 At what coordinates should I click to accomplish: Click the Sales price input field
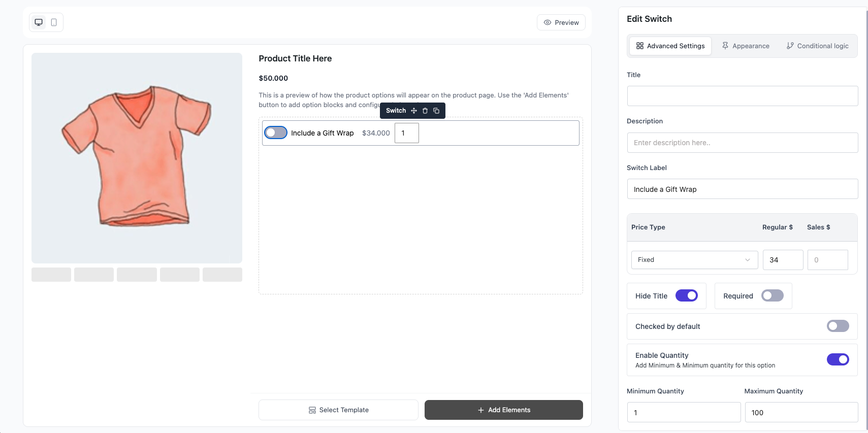827,260
